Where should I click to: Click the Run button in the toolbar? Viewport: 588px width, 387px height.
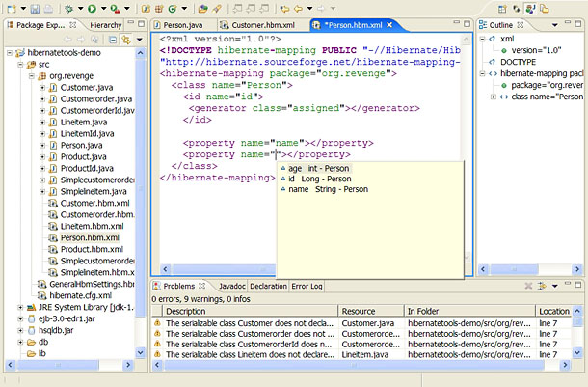(x=94, y=9)
